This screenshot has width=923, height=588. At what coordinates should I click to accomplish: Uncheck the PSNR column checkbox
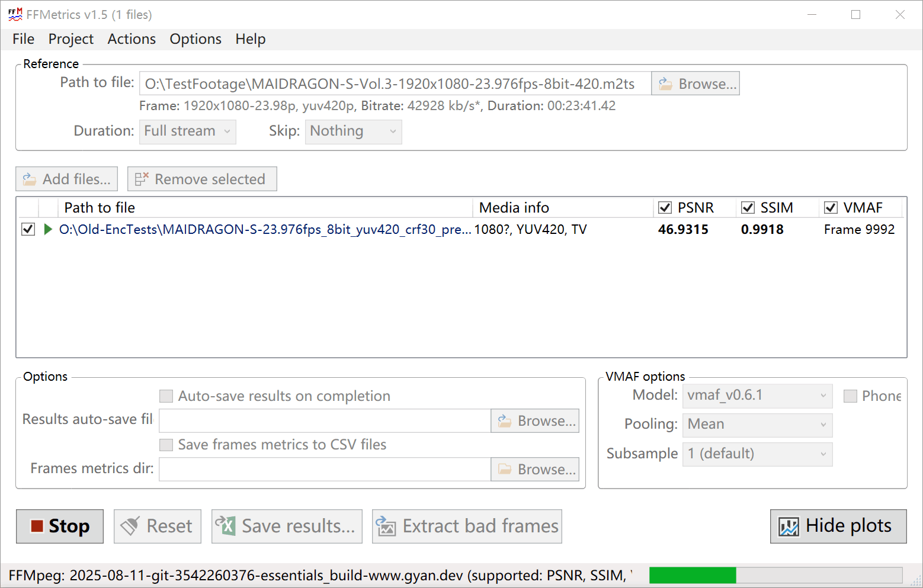pyautogui.click(x=665, y=208)
